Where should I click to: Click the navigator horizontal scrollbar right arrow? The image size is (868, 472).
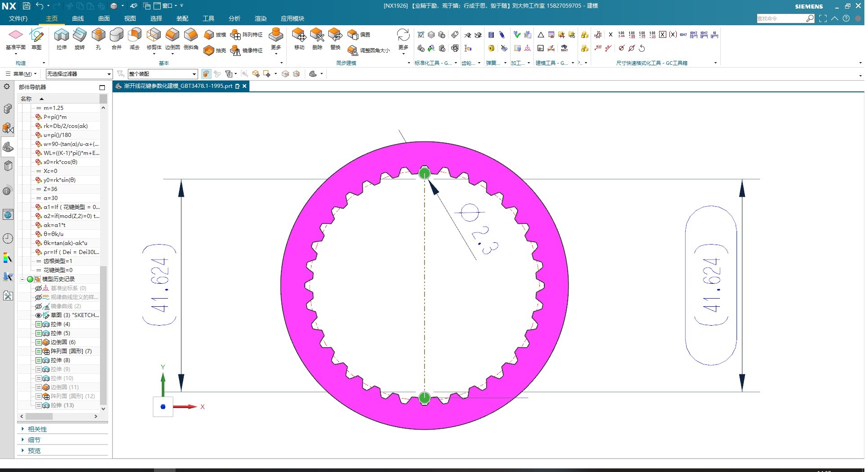pos(96,417)
